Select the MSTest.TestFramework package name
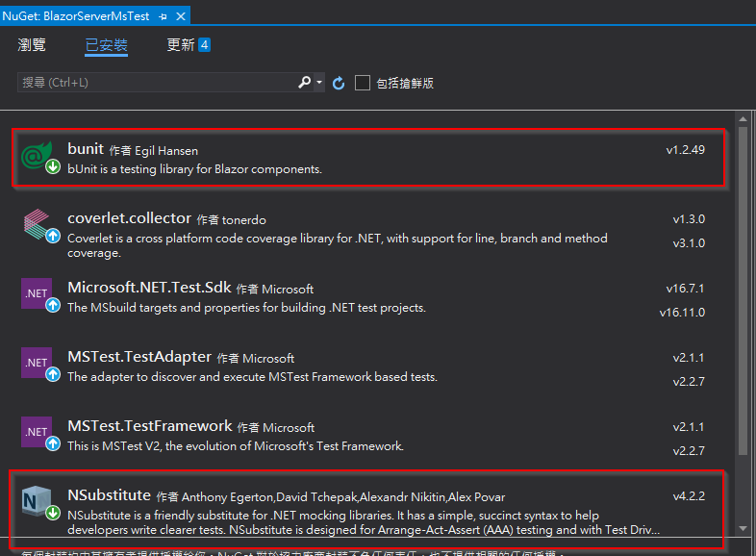This screenshot has width=756, height=556. pos(150,426)
